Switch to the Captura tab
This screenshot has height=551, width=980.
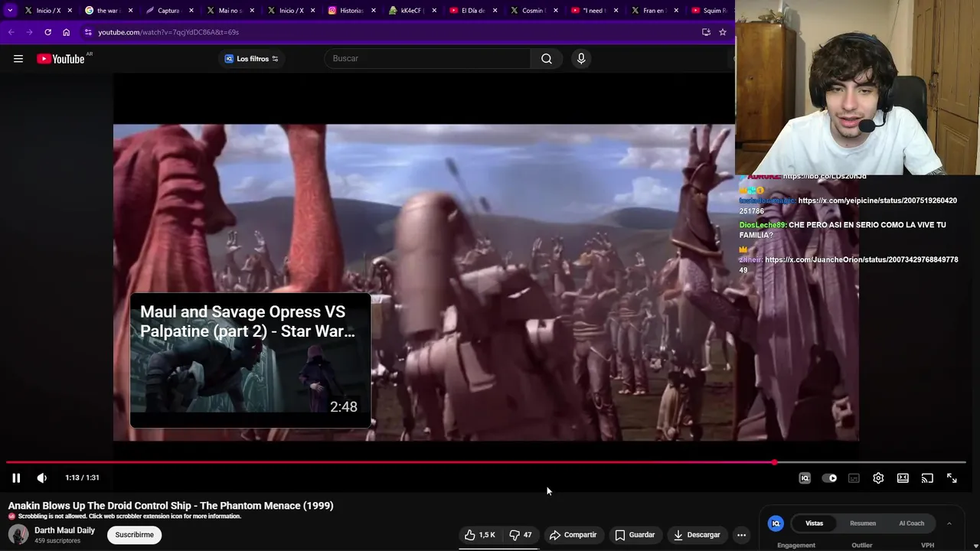click(x=168, y=11)
